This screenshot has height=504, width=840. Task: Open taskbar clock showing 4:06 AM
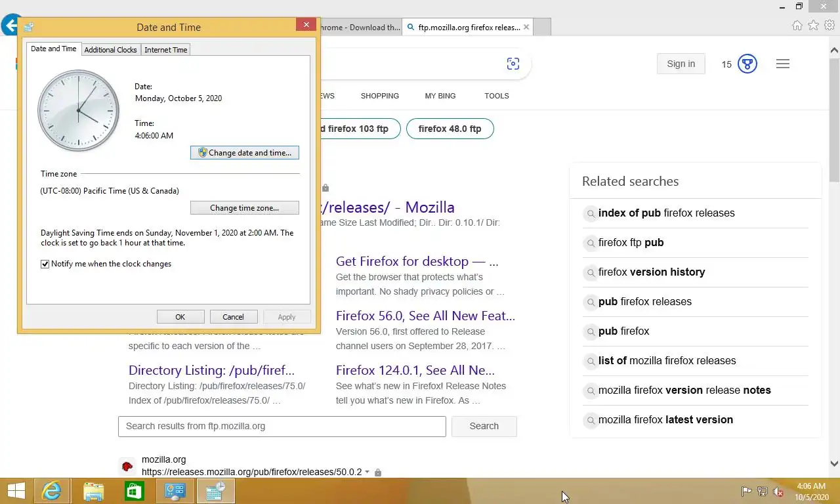tap(811, 492)
